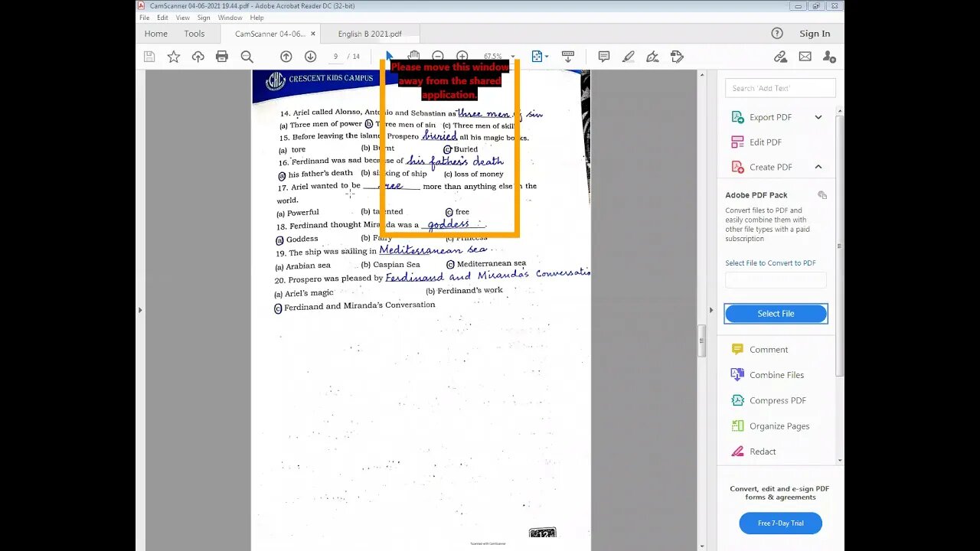Image resolution: width=980 pixels, height=551 pixels.
Task: Expand the Export PDF chevron
Action: pyautogui.click(x=818, y=117)
